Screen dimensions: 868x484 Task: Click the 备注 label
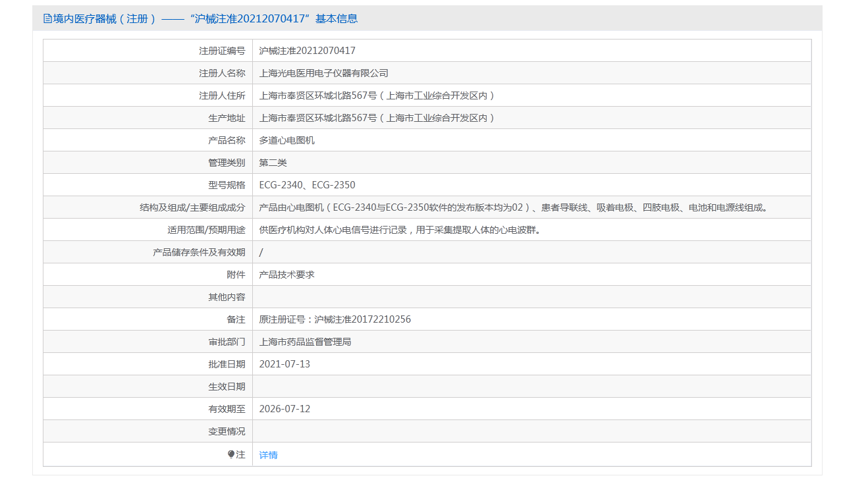236,319
